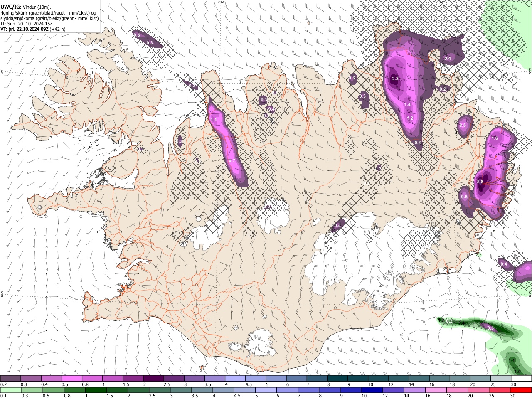This screenshot has height=399, width=532.
Task: Click the 'IT: Sun. 20. 10. 2024 15Z' line
Action: tap(27, 24)
